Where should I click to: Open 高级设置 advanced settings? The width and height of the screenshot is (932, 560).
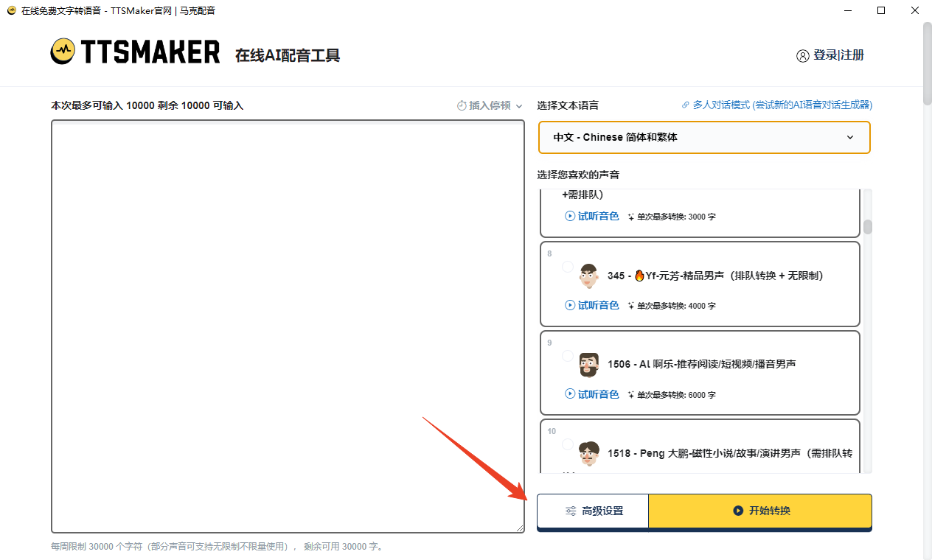point(593,511)
